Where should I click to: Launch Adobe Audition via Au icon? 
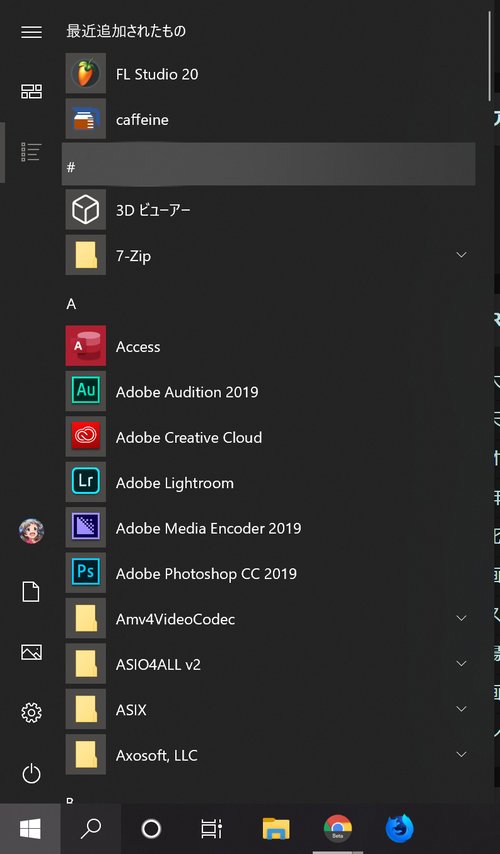86,391
